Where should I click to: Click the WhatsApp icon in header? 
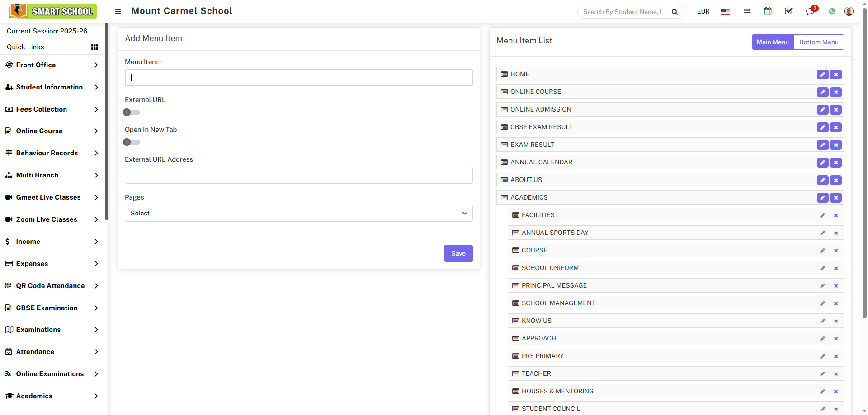[x=832, y=11]
